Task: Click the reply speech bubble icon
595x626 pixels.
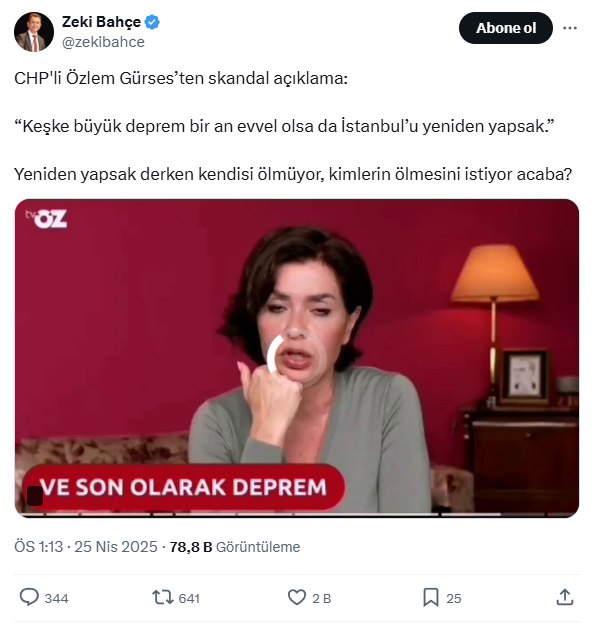Action: (x=29, y=597)
